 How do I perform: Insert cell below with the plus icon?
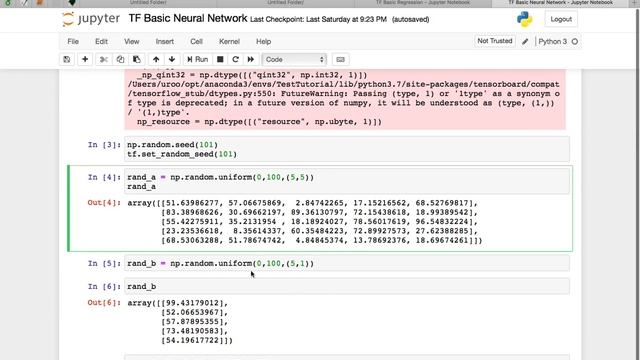[x=85, y=60]
